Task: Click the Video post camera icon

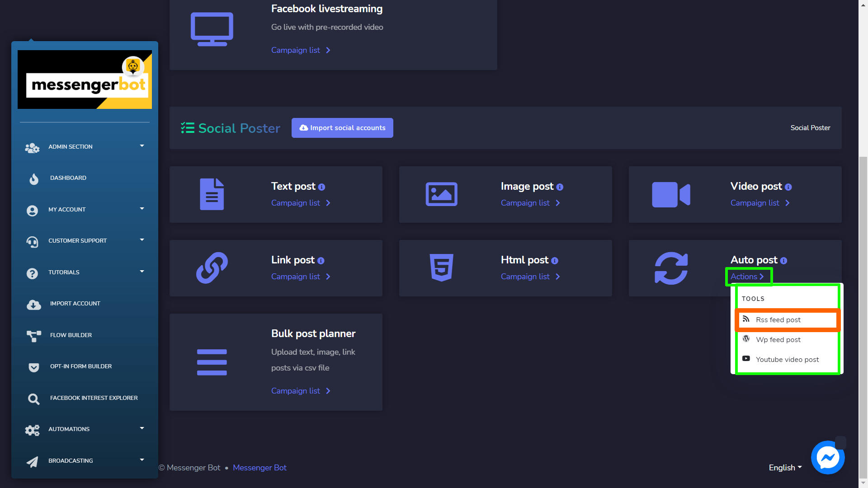Action: (x=671, y=195)
